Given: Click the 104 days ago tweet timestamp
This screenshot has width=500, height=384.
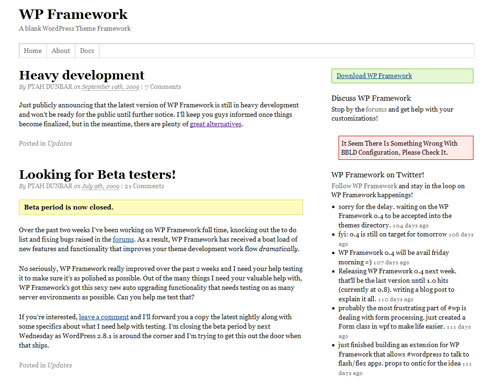Looking at the screenshot, I should (410, 226).
